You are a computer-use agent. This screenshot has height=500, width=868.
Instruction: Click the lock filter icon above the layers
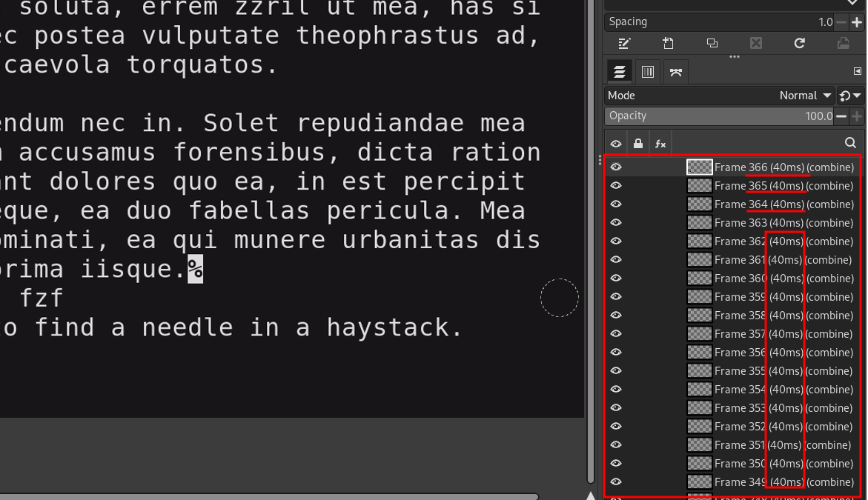tap(638, 142)
